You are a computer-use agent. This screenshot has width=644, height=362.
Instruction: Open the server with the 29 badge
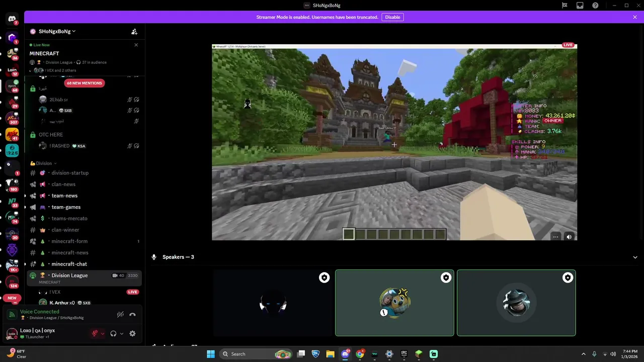(12, 102)
